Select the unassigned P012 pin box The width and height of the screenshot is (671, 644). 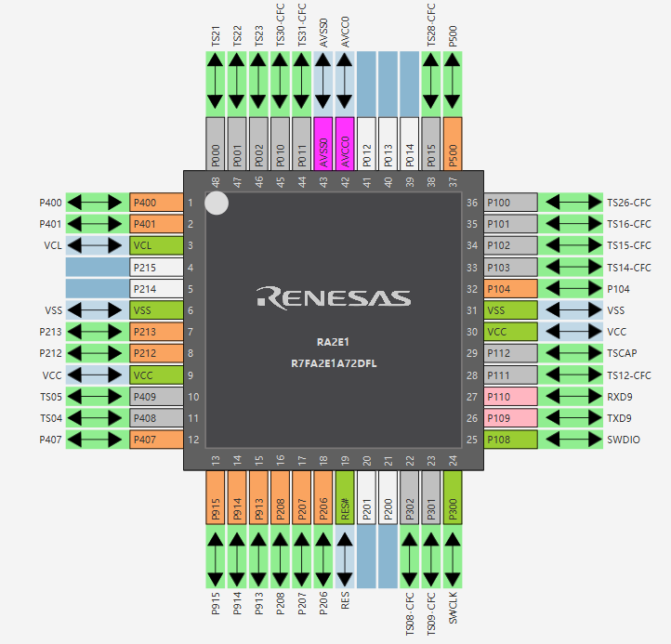pos(366,144)
